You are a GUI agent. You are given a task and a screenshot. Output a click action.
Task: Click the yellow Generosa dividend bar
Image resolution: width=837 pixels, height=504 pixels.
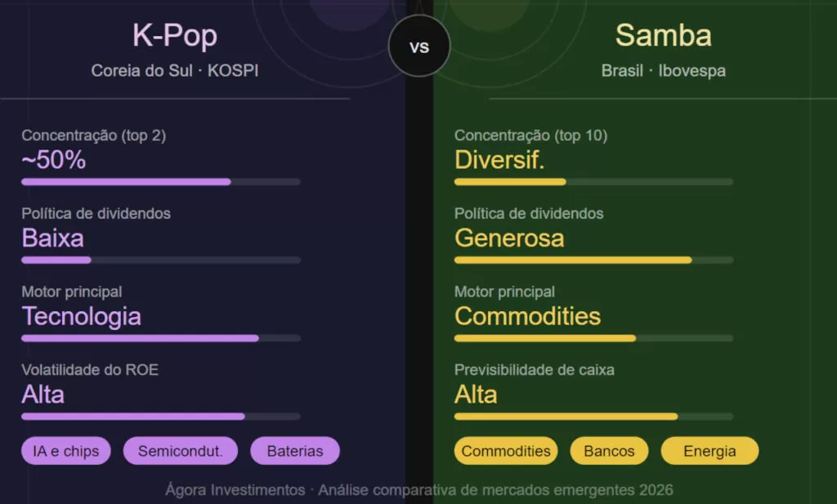click(593, 260)
